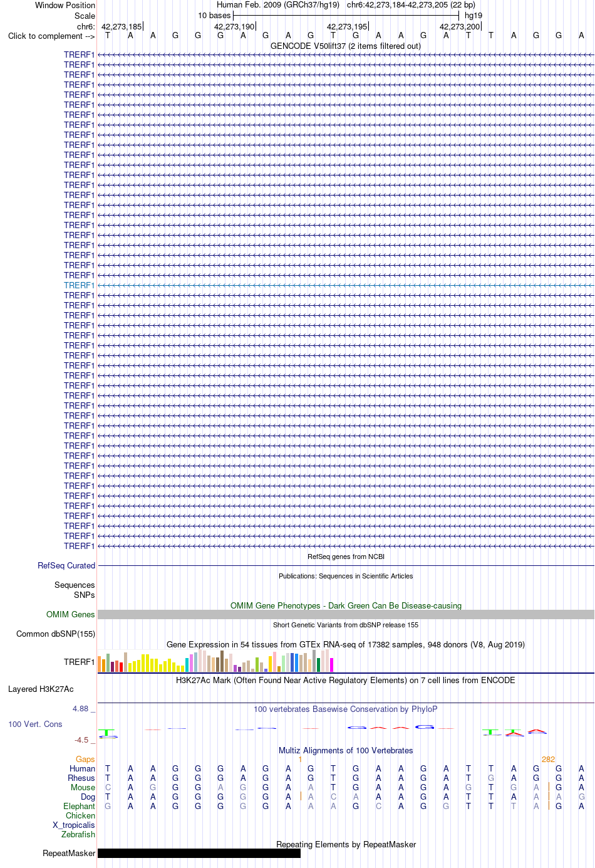Open the RefSeq Curated track label
The height and width of the screenshot is (868, 595).
point(66,565)
